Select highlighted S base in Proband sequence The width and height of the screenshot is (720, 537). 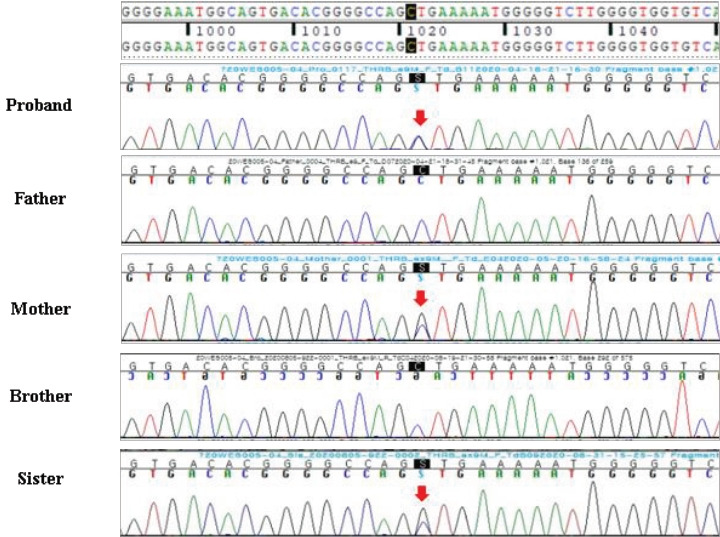tap(420, 78)
